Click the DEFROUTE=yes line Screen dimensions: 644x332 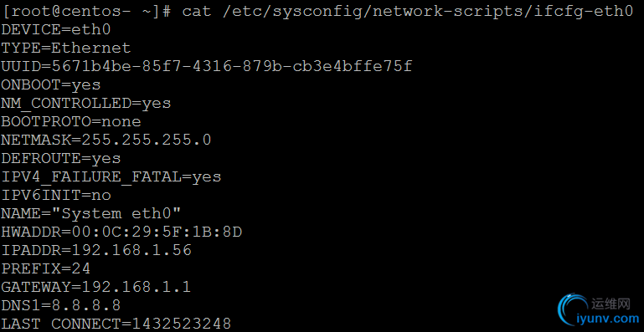click(61, 159)
